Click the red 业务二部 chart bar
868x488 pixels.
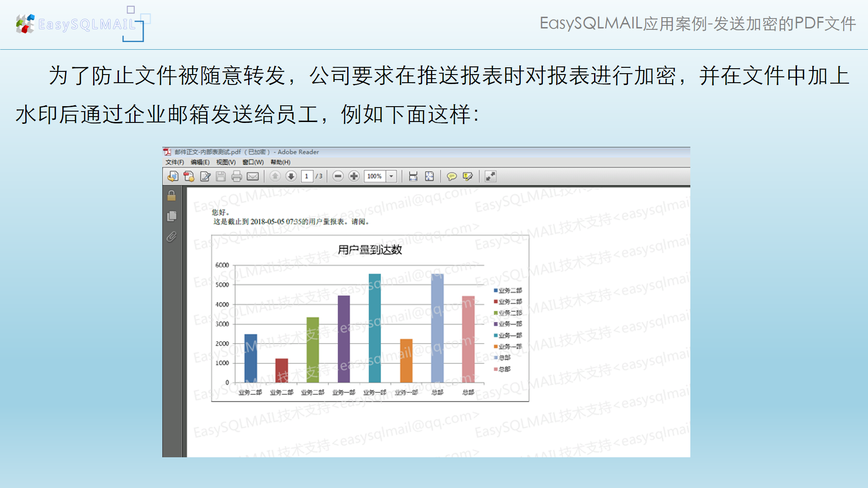[282, 371]
